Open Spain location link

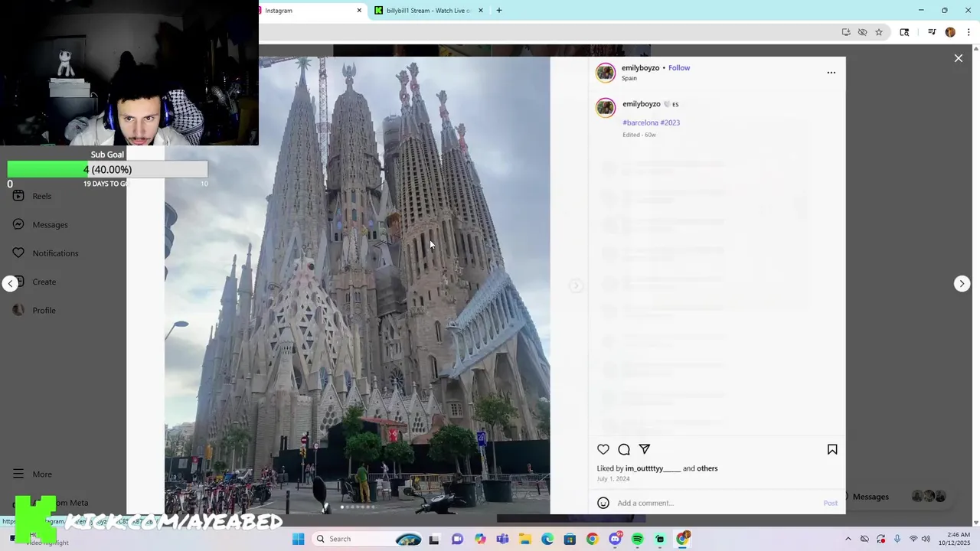(x=629, y=78)
